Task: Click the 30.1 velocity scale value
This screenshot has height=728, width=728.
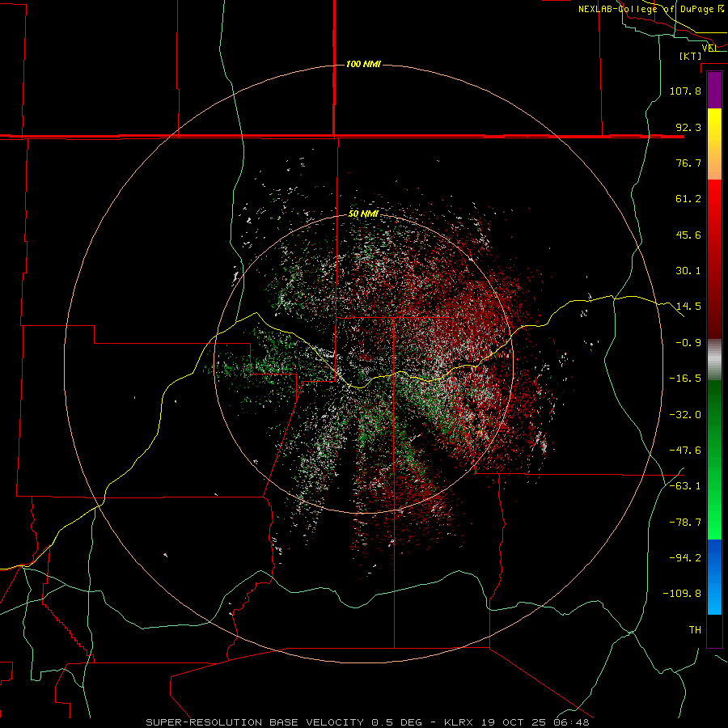Action: (688, 271)
